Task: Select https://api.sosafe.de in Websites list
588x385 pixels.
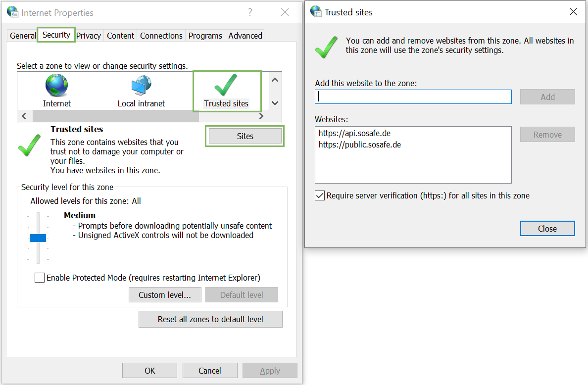Action: click(x=354, y=133)
